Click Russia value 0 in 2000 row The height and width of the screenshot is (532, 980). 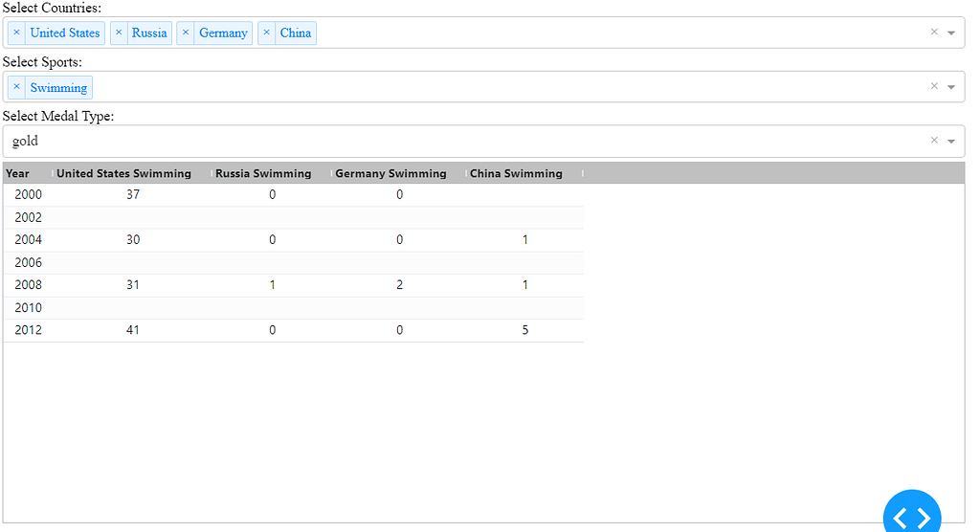272,194
